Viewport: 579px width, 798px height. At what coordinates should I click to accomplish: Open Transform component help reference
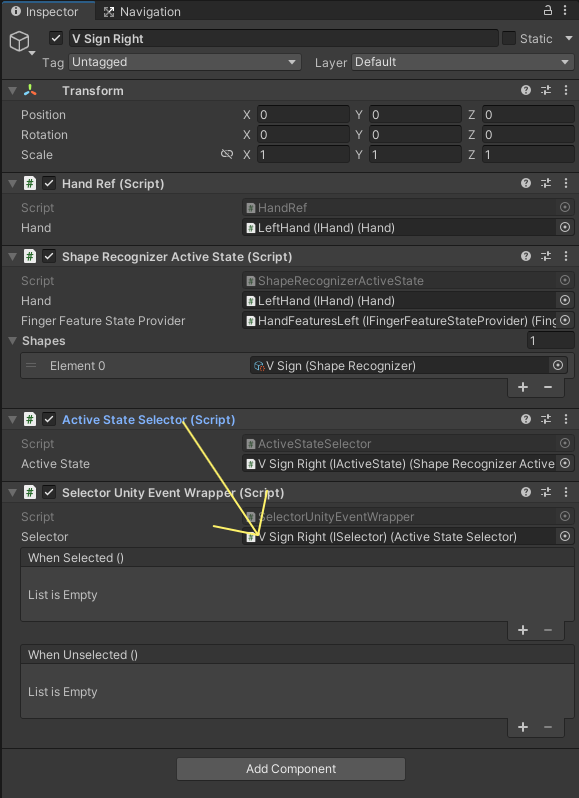point(526,91)
